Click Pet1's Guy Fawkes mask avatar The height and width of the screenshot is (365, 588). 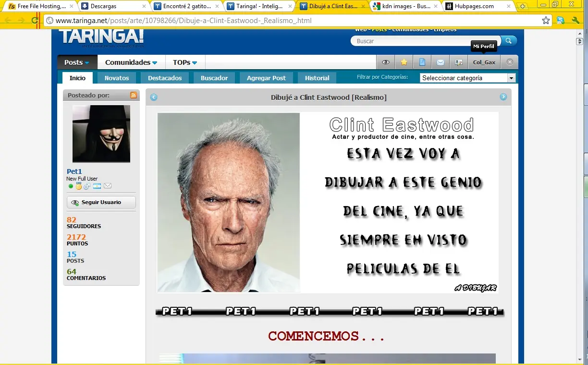[101, 134]
